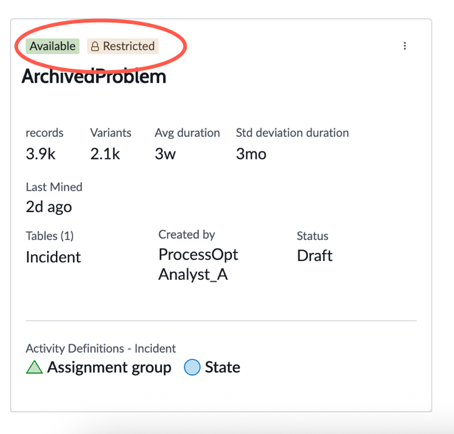Click creator name ProcessOpt Analyst_A
This screenshot has height=434, width=454.
tap(198, 264)
